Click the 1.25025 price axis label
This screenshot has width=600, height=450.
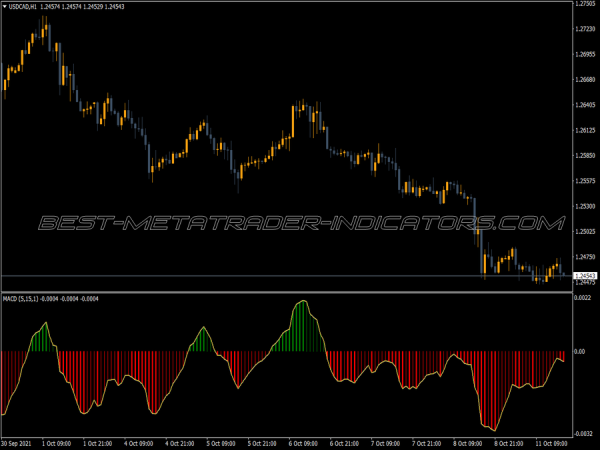tap(585, 232)
